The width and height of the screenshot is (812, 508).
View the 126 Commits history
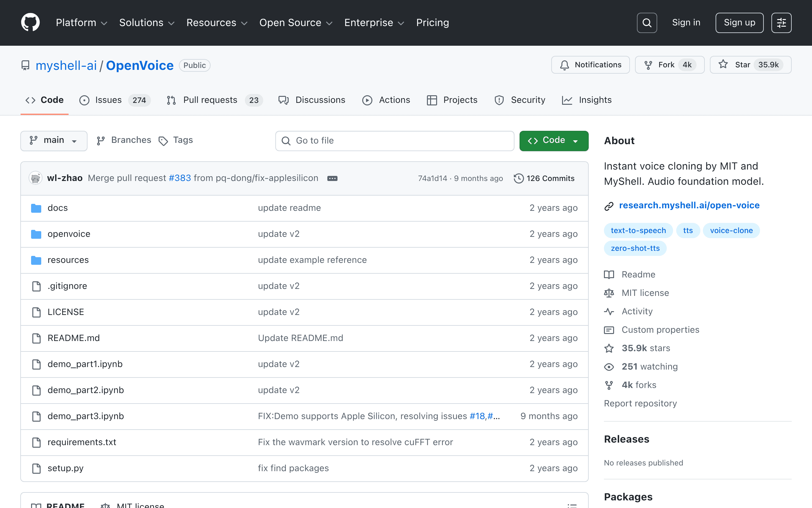click(544, 178)
